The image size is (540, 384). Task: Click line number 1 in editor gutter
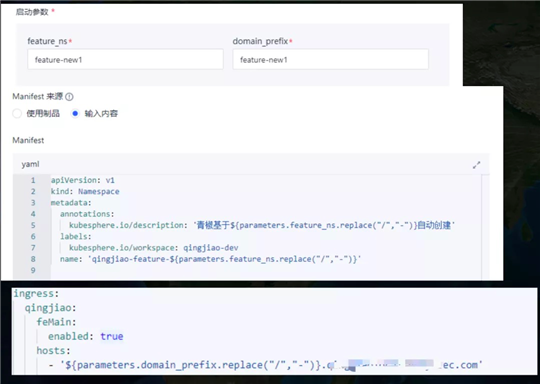(33, 180)
